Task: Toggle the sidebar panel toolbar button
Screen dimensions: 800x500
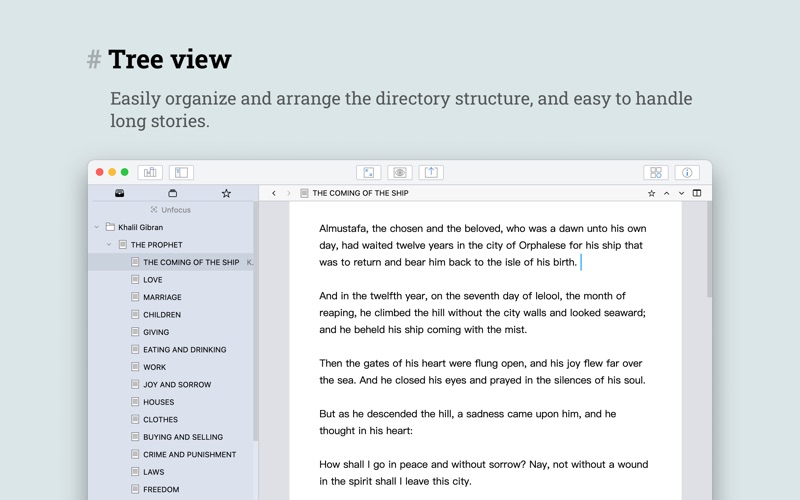Action: click(181, 172)
